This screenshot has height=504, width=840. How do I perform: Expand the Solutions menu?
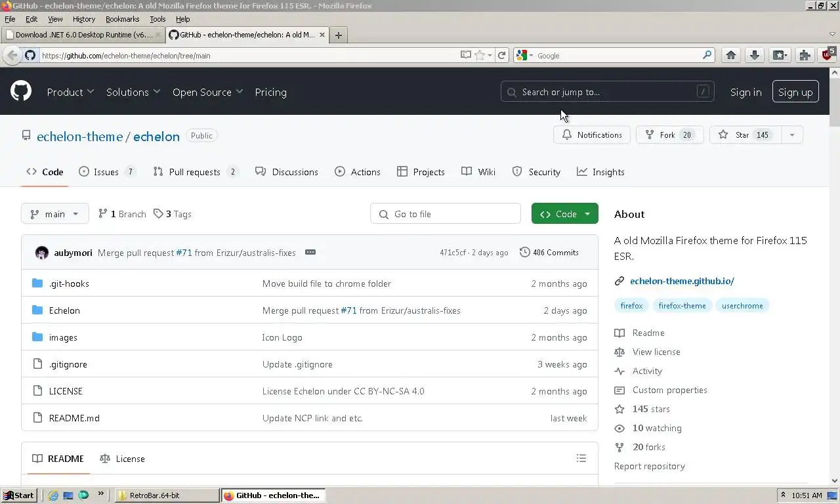(133, 92)
